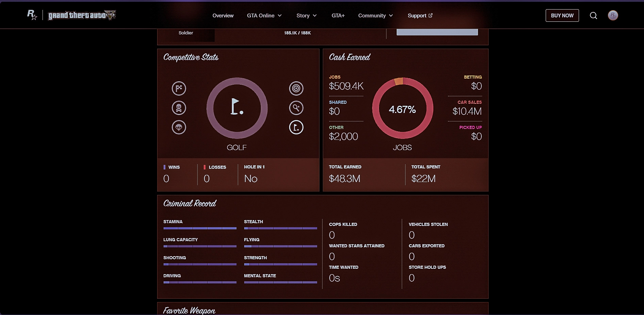The width and height of the screenshot is (644, 315).
Task: Click the Stealth skill bar
Action: click(x=281, y=228)
